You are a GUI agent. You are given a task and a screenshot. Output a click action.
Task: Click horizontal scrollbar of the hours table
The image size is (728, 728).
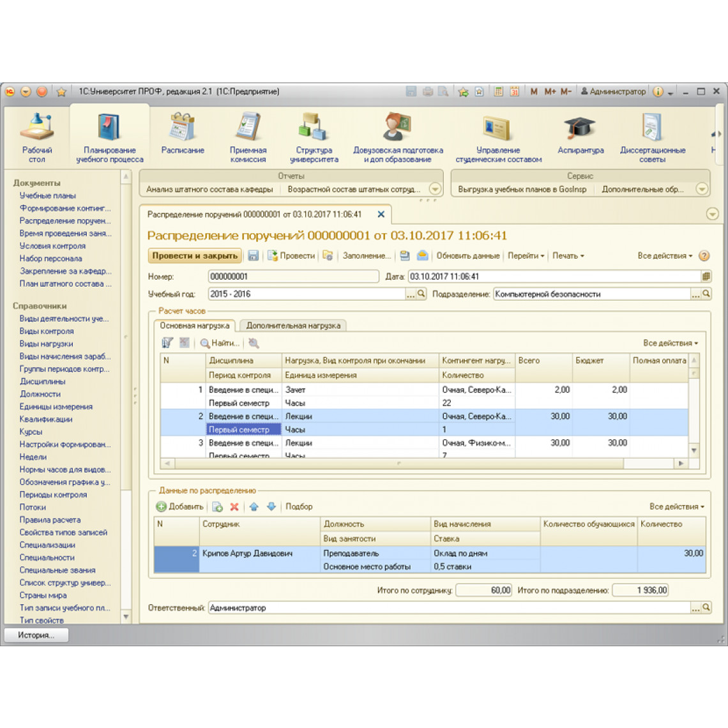399,463
